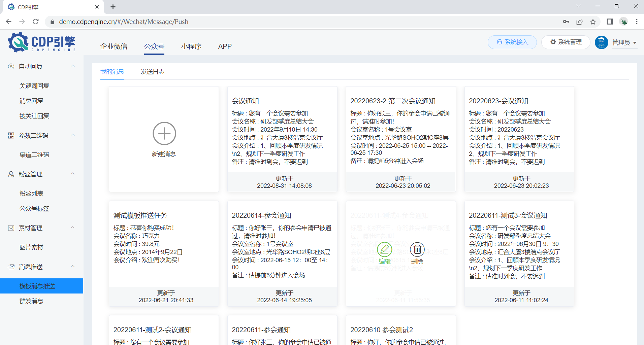The image size is (644, 345).
Task: Click timestamp 2022-08-31 14:08:08
Action: tap(284, 186)
